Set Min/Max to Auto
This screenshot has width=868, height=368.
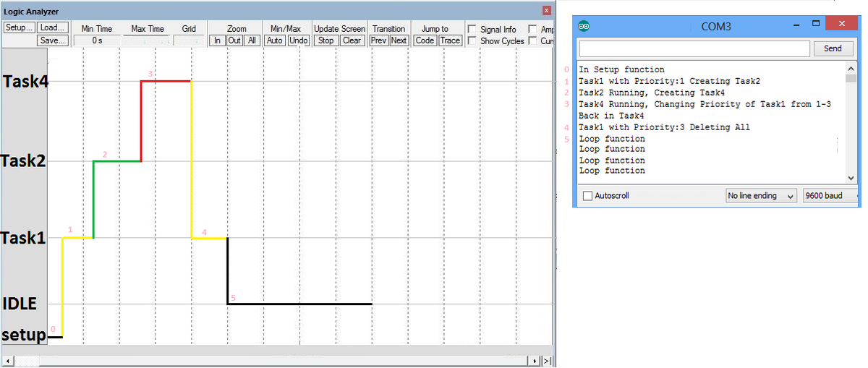click(x=275, y=40)
